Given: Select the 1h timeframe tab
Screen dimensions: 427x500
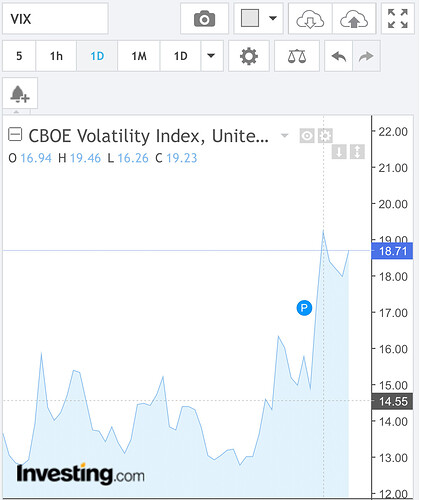Looking at the screenshot, I should 56,56.
